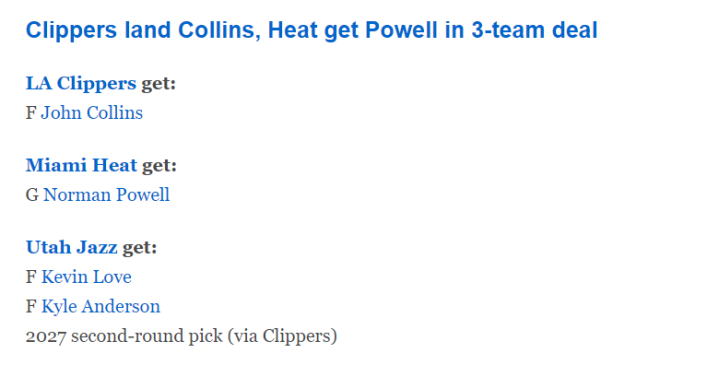Click the F label before Kevin Love
Viewport: 719px width, 365px height.
(31, 277)
